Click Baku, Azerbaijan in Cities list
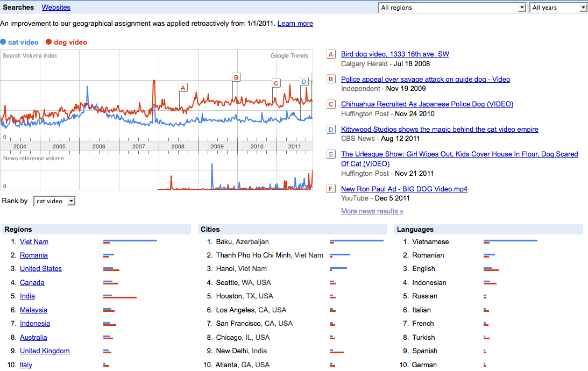Screen dimensions: 588x371 point(242,242)
